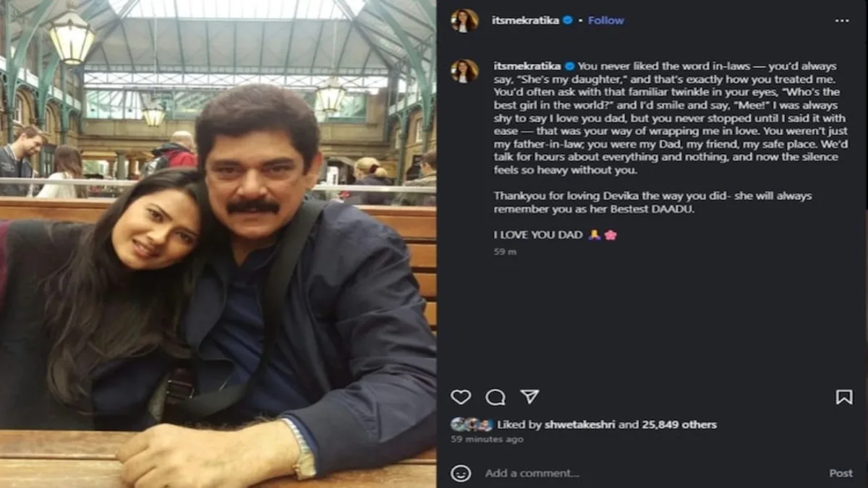The height and width of the screenshot is (488, 868).
Task: Open the three-dot more options menu
Action: point(842,21)
